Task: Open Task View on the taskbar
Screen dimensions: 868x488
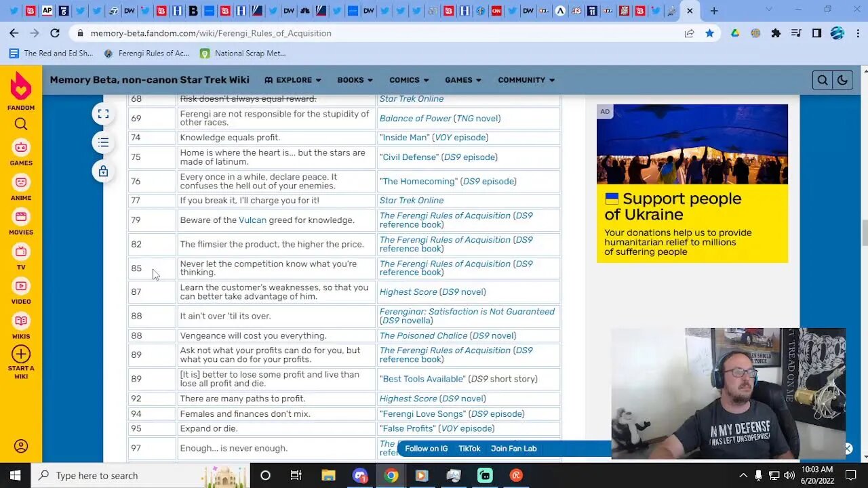Action: tap(296, 475)
